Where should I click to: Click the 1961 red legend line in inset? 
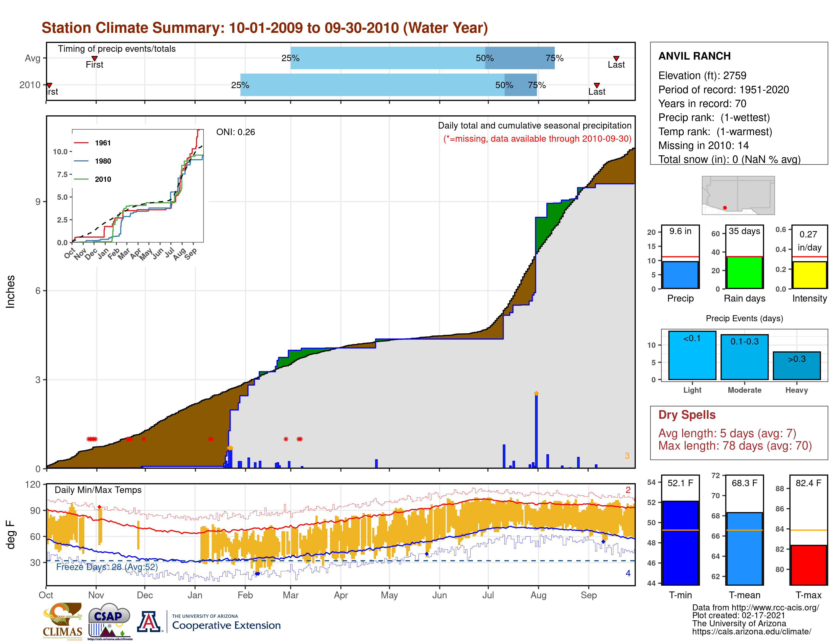pos(81,143)
